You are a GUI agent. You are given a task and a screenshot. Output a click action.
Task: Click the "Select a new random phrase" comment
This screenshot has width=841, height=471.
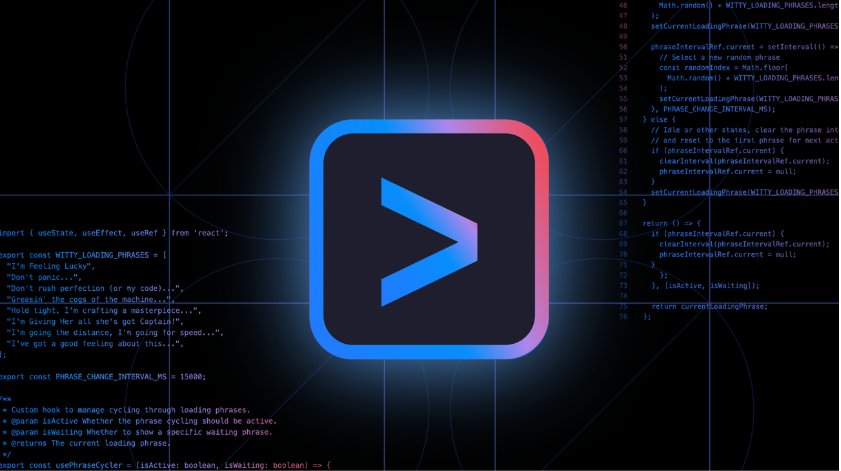(712, 58)
